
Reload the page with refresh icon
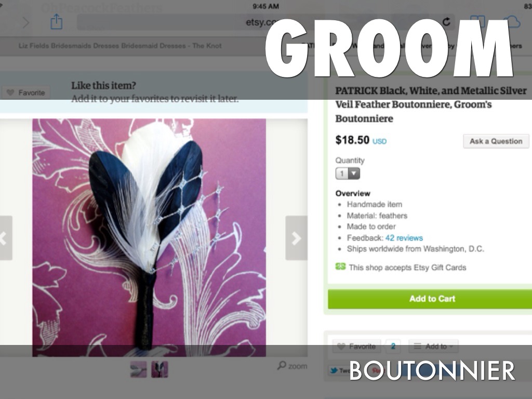[x=446, y=22]
